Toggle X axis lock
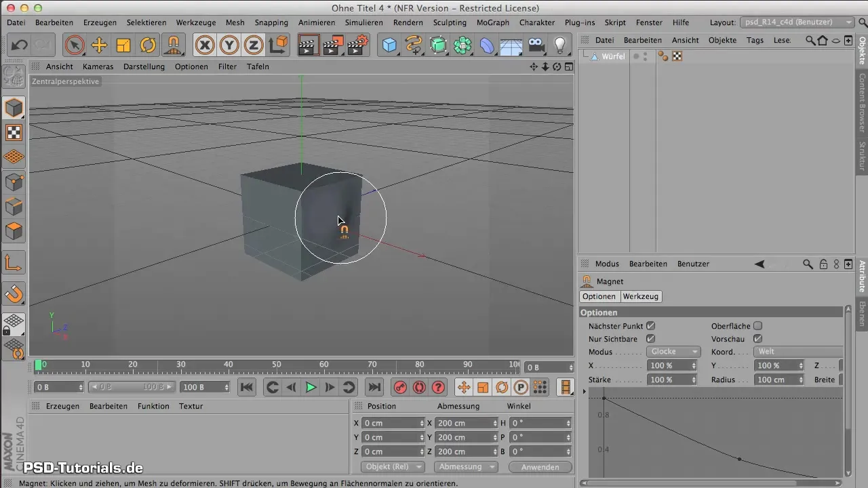 coord(205,45)
